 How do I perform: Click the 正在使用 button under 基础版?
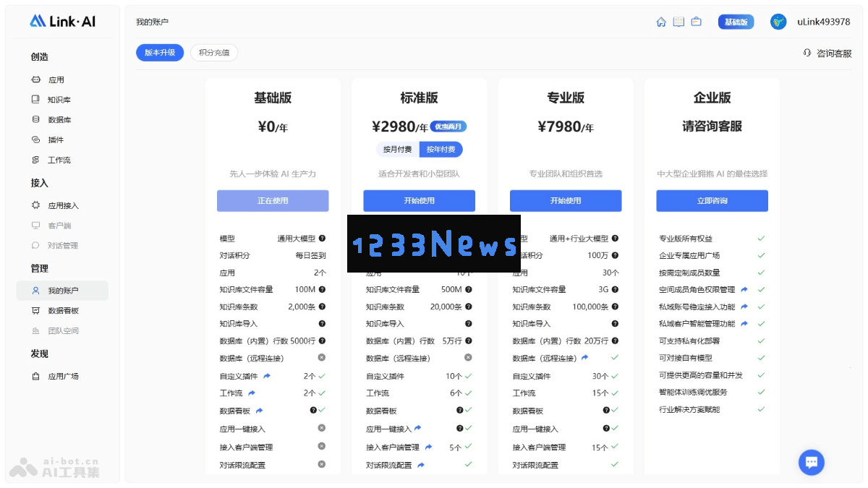(x=273, y=201)
